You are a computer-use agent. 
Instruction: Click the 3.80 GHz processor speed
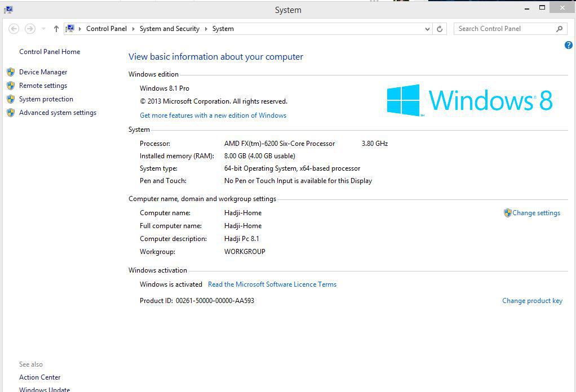375,144
